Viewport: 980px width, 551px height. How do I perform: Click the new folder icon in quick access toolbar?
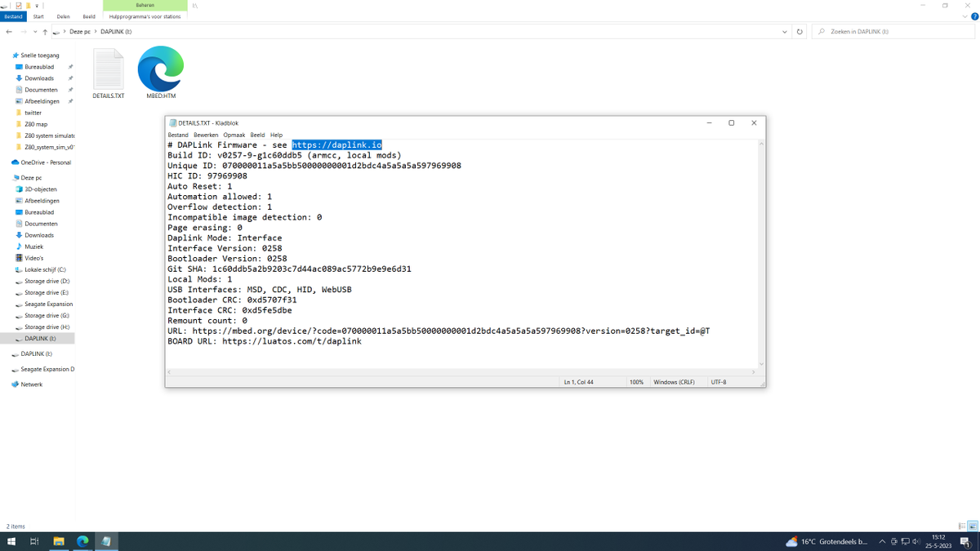click(x=28, y=6)
